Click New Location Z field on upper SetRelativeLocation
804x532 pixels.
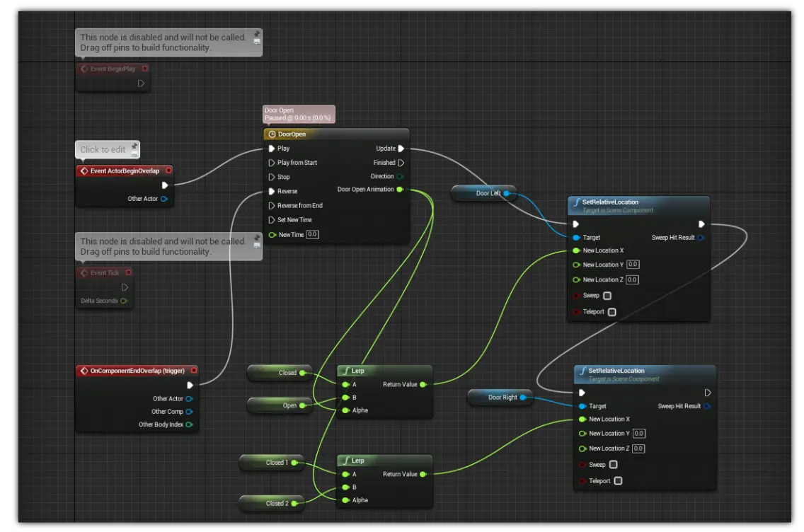632,280
